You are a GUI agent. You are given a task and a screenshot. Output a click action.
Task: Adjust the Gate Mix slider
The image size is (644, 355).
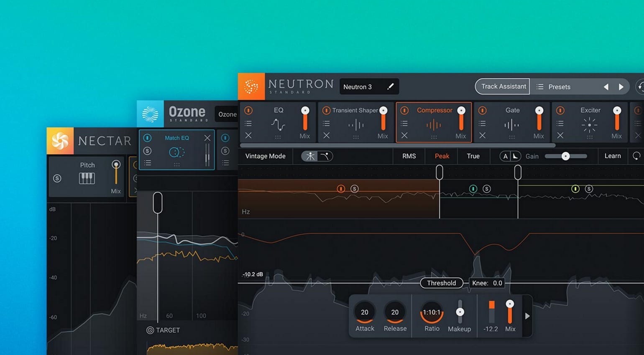[539, 119]
